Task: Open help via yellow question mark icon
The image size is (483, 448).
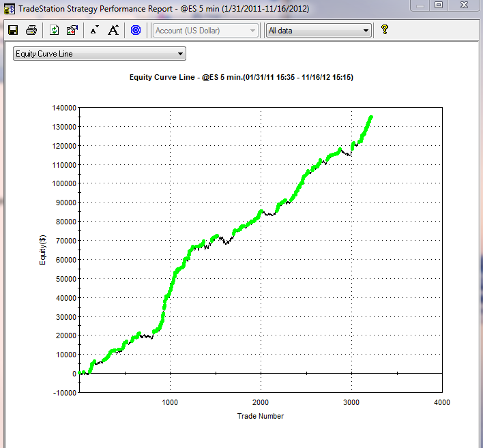Action: pos(385,30)
